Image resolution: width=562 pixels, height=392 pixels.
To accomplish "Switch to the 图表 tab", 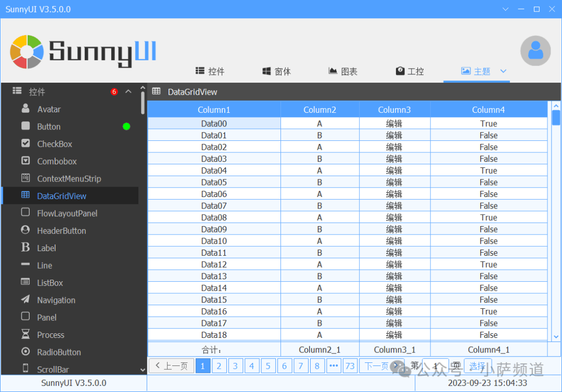I will pyautogui.click(x=343, y=71).
